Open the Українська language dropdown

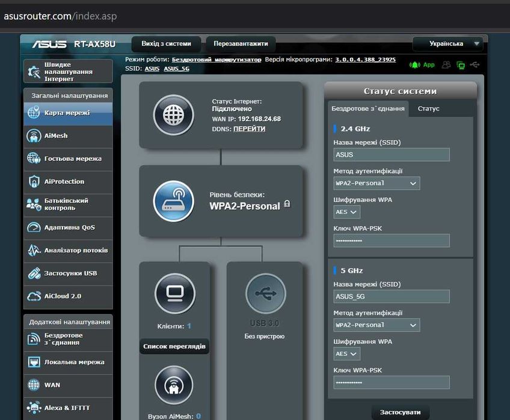[447, 43]
